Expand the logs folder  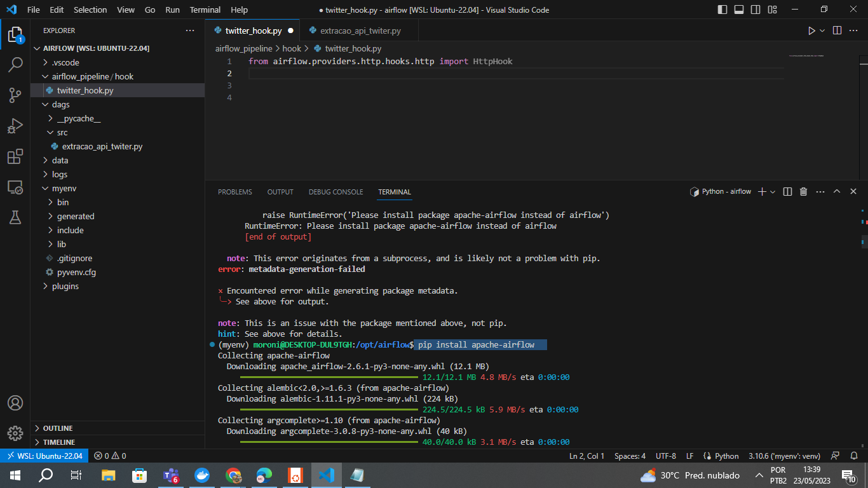click(118, 174)
